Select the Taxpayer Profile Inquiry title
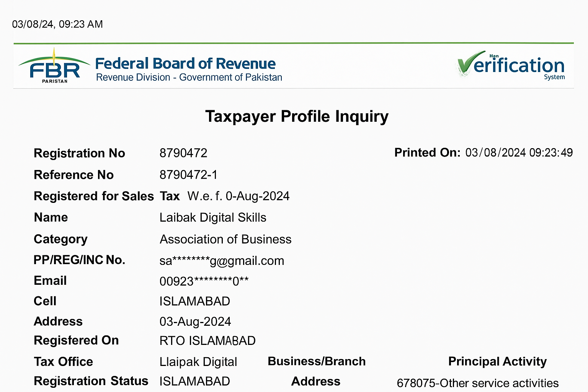Screen dimensions: 588x392 coord(297,116)
